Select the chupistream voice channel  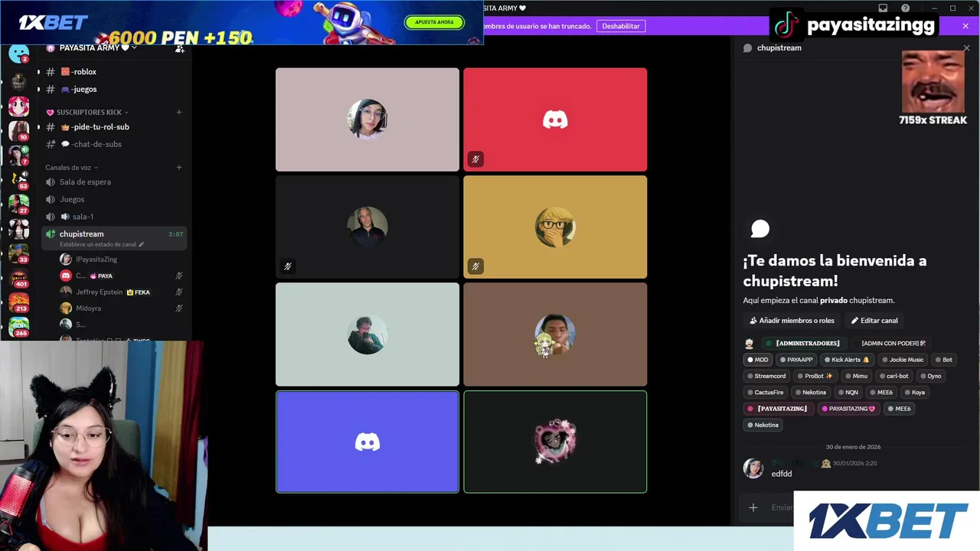tap(115, 234)
